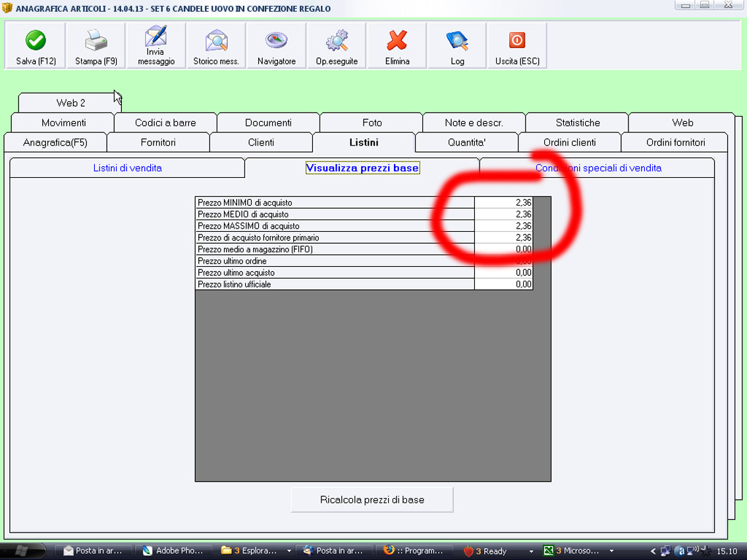Open the Clienti tab
The width and height of the screenshot is (747, 560).
pyautogui.click(x=261, y=142)
